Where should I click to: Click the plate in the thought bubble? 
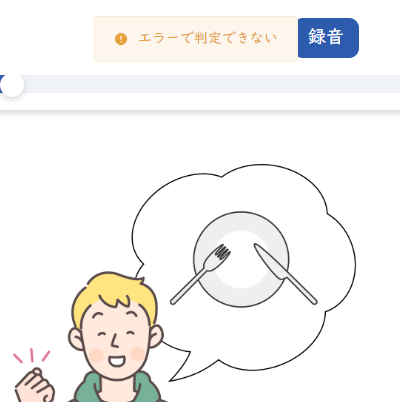[241, 259]
